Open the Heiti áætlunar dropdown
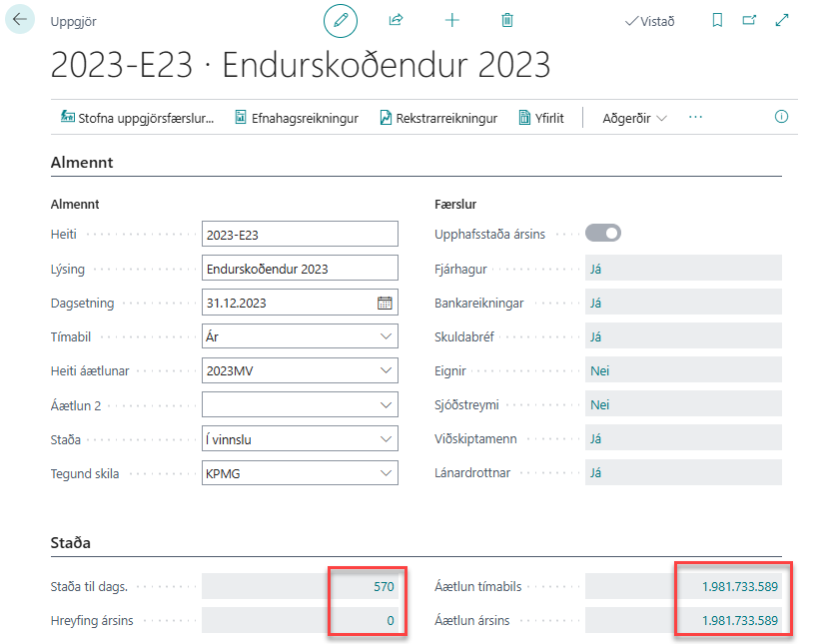The width and height of the screenshot is (816, 644). [x=386, y=370]
